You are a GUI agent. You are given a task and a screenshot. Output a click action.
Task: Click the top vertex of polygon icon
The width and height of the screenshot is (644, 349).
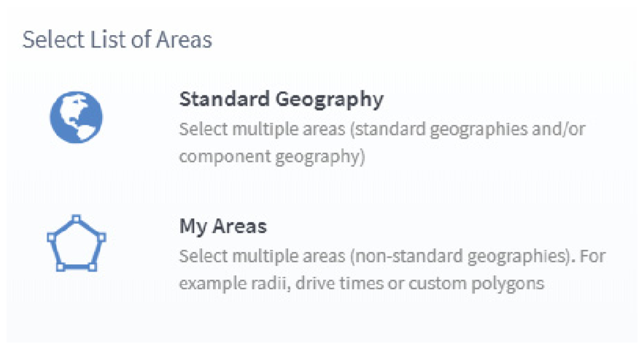pos(76,218)
